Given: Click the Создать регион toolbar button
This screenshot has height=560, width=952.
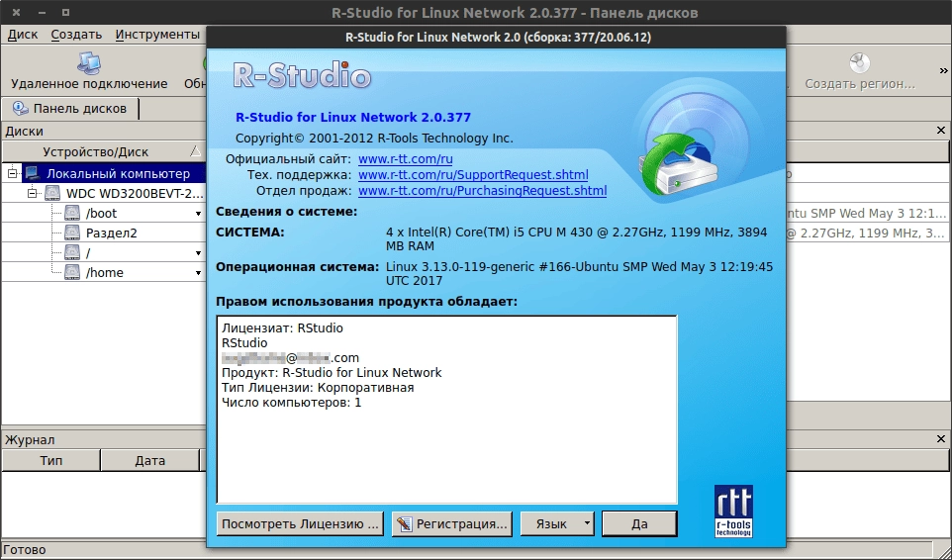Looking at the screenshot, I should [x=860, y=70].
